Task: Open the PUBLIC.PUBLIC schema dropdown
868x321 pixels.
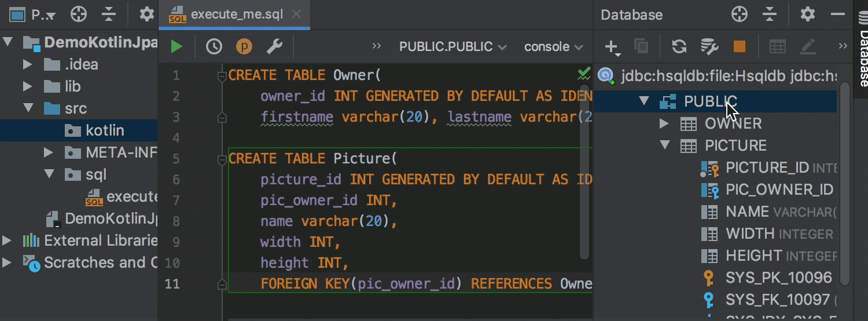Action: (x=453, y=47)
